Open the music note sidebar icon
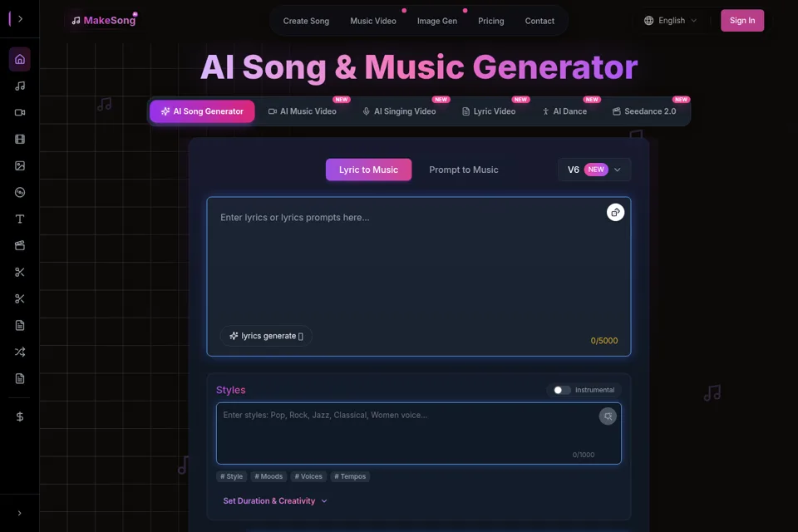The height and width of the screenshot is (532, 798). 20,86
